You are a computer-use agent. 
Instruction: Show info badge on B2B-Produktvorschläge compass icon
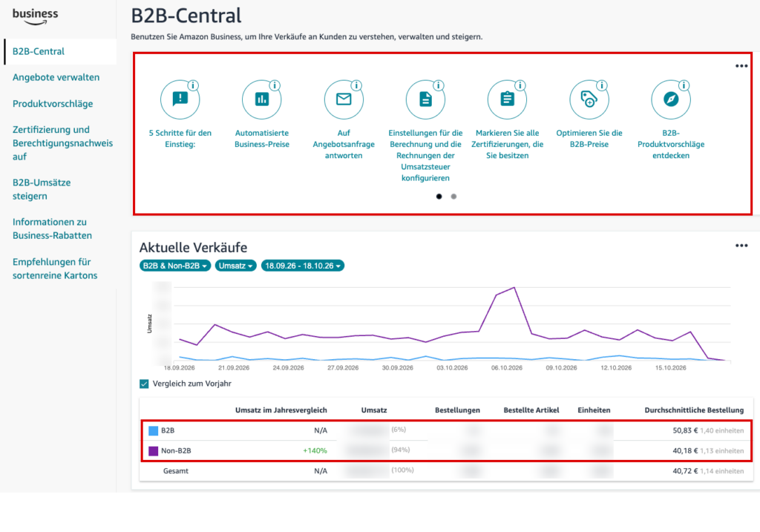tap(684, 85)
